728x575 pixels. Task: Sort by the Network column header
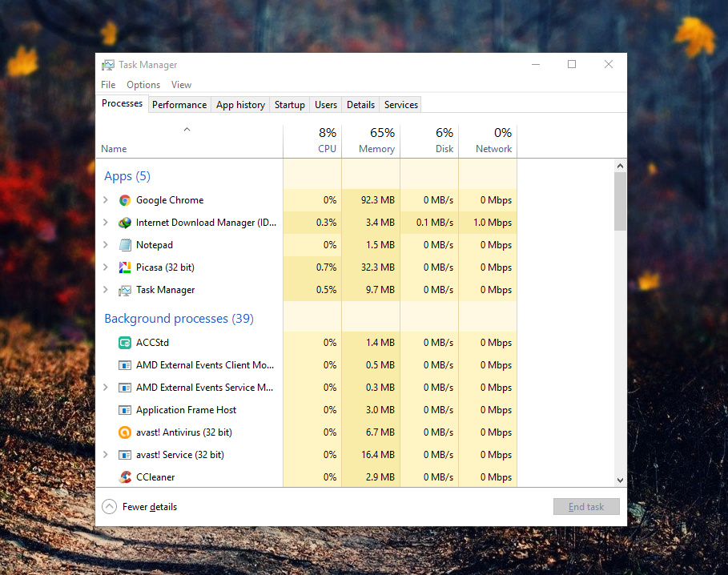tap(488, 142)
